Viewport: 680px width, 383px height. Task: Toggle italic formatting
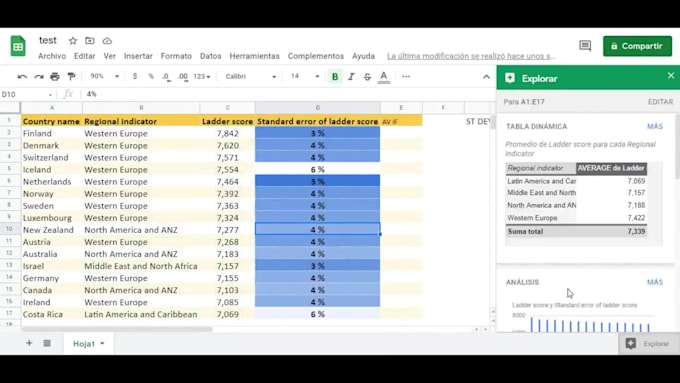tap(351, 77)
